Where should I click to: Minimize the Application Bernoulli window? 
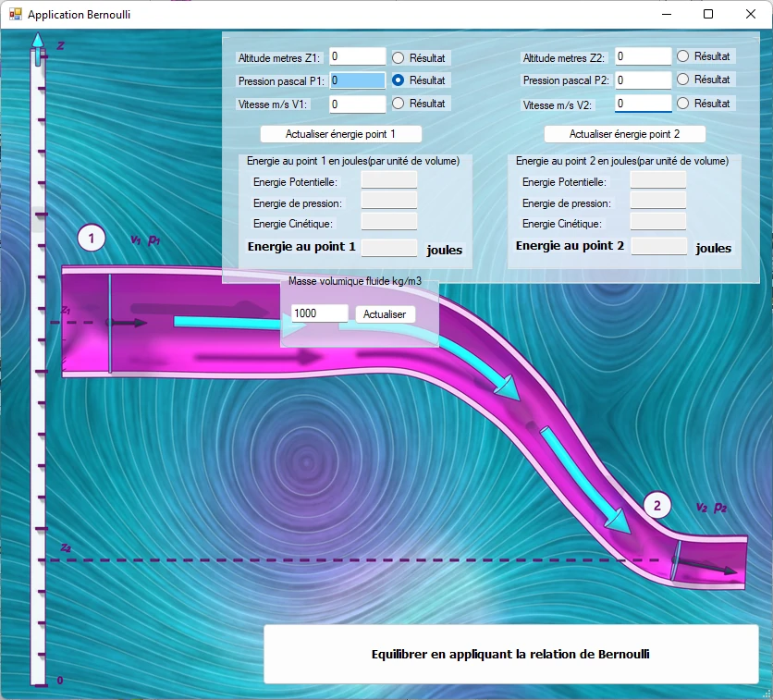[667, 14]
